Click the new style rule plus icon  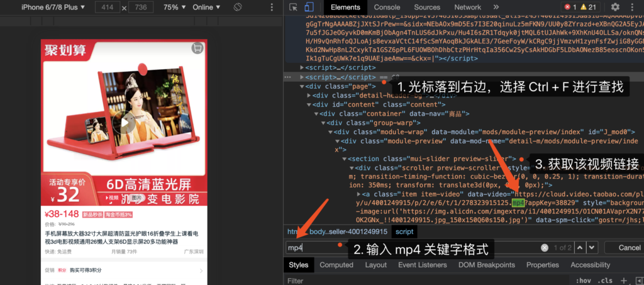click(625, 281)
